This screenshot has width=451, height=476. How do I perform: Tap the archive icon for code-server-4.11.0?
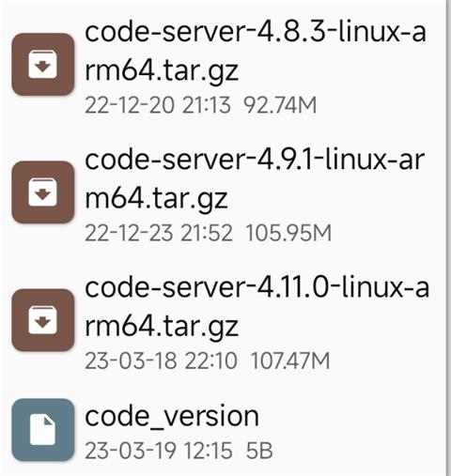43,320
